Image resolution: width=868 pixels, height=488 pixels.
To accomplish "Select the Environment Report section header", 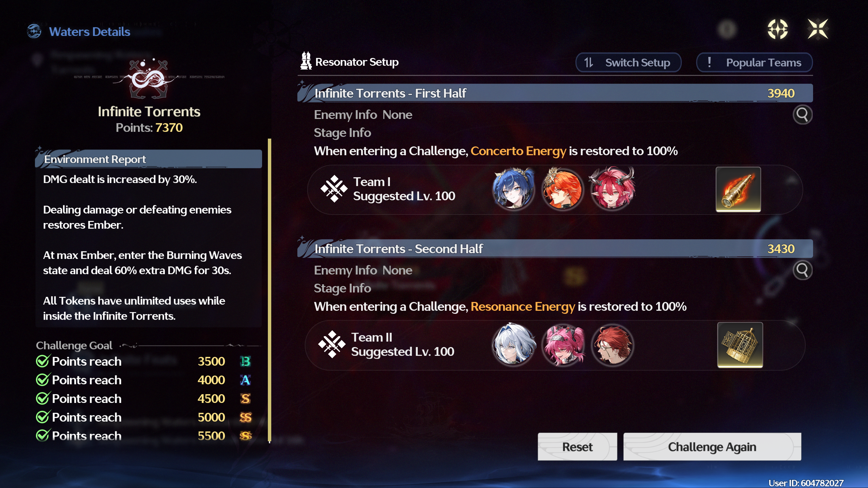I will 149,159.
